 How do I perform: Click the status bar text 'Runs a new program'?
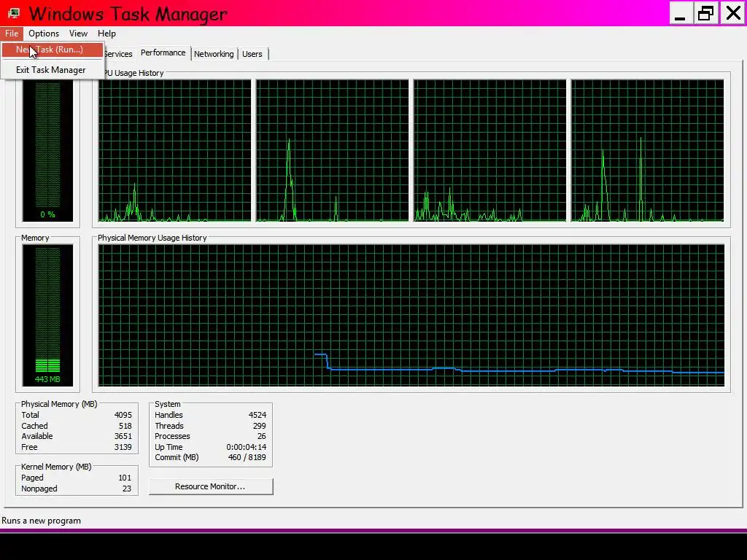click(x=42, y=521)
